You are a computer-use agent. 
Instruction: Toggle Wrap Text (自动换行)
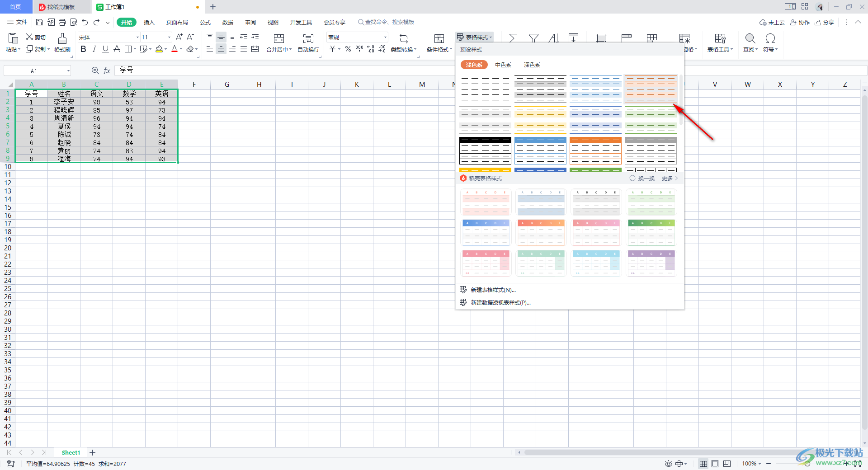tap(308, 43)
